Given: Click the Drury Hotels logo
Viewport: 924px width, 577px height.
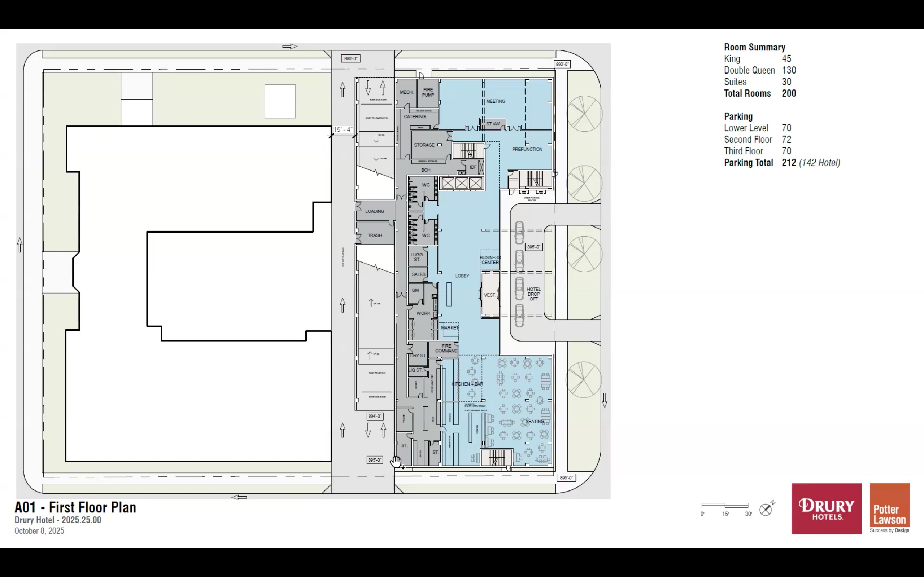Looking at the screenshot, I should click(826, 508).
